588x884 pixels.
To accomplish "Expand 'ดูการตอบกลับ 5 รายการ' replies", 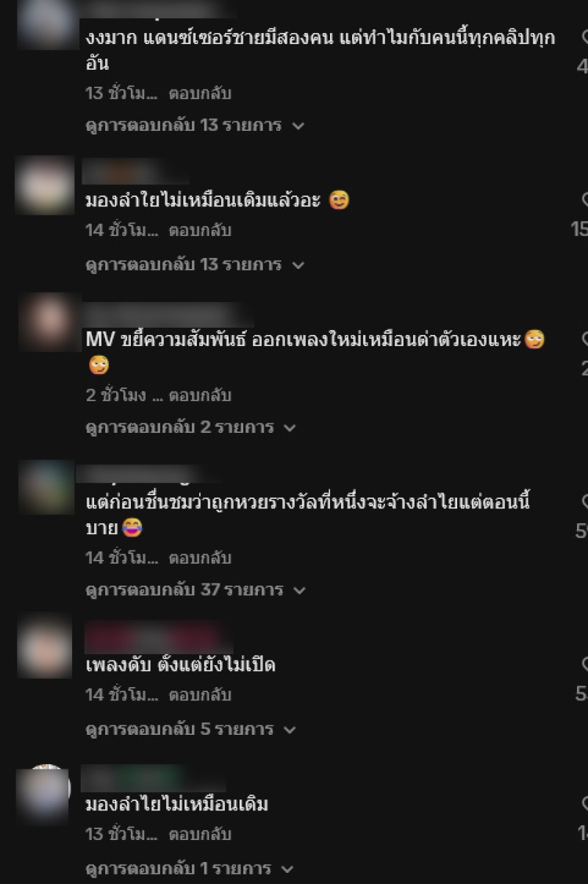I will click(x=190, y=729).
